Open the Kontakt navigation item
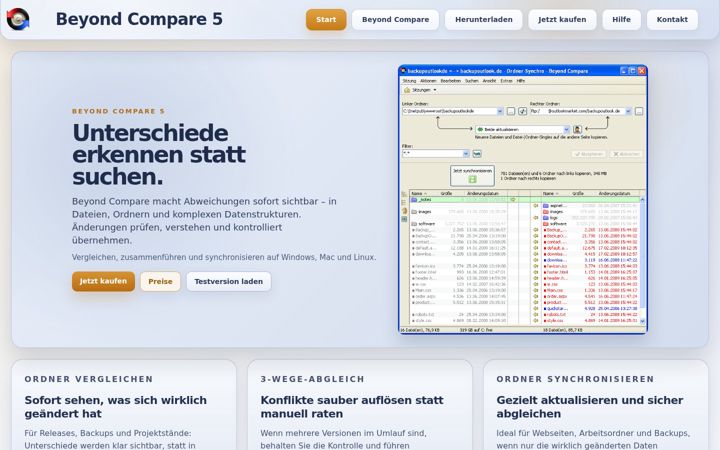The image size is (720, 450). click(672, 20)
